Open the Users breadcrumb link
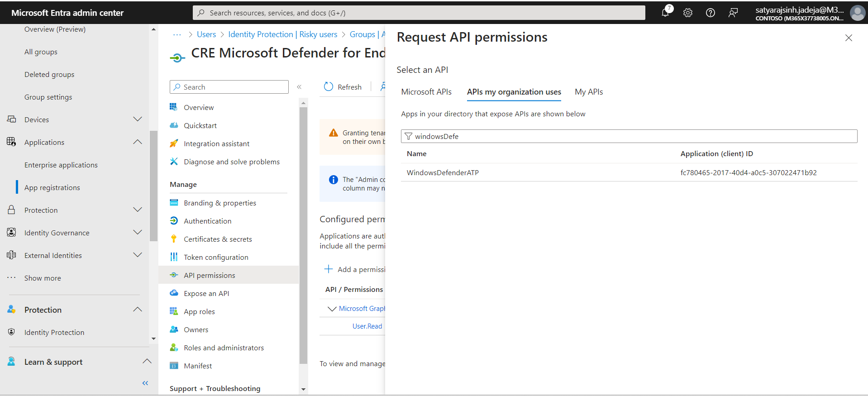Viewport: 868px width, 396px height. pyautogui.click(x=206, y=34)
